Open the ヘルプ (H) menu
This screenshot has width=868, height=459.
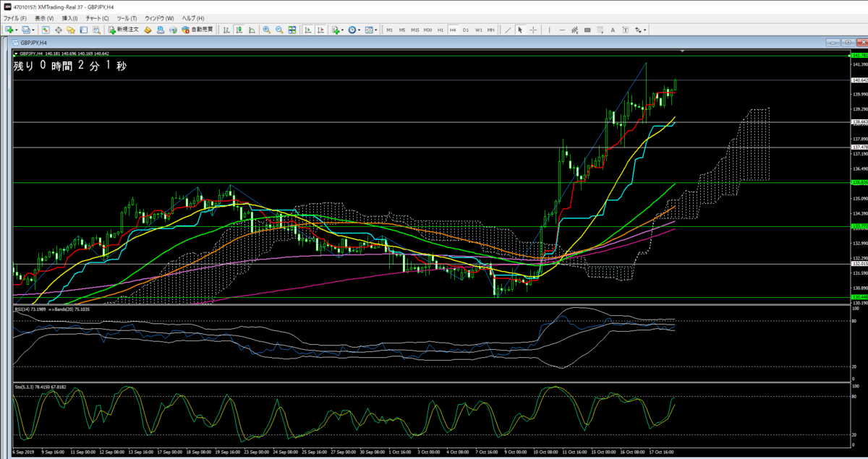pyautogui.click(x=192, y=17)
